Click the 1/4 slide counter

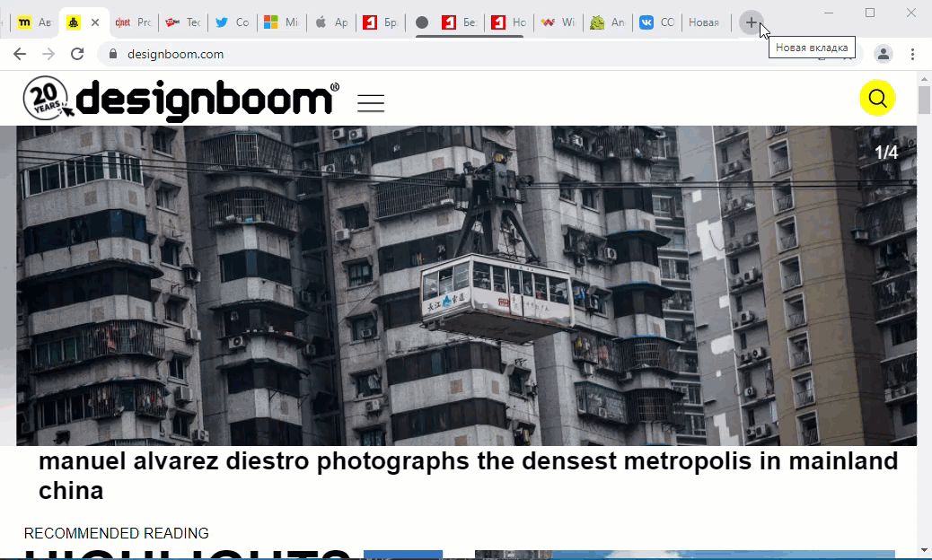[x=886, y=153]
